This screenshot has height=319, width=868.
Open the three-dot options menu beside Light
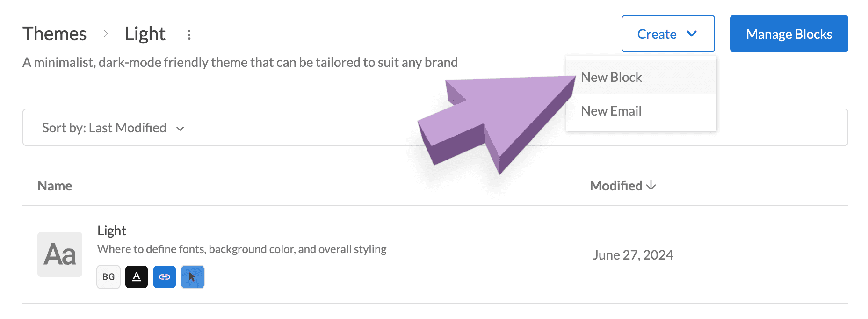(189, 35)
